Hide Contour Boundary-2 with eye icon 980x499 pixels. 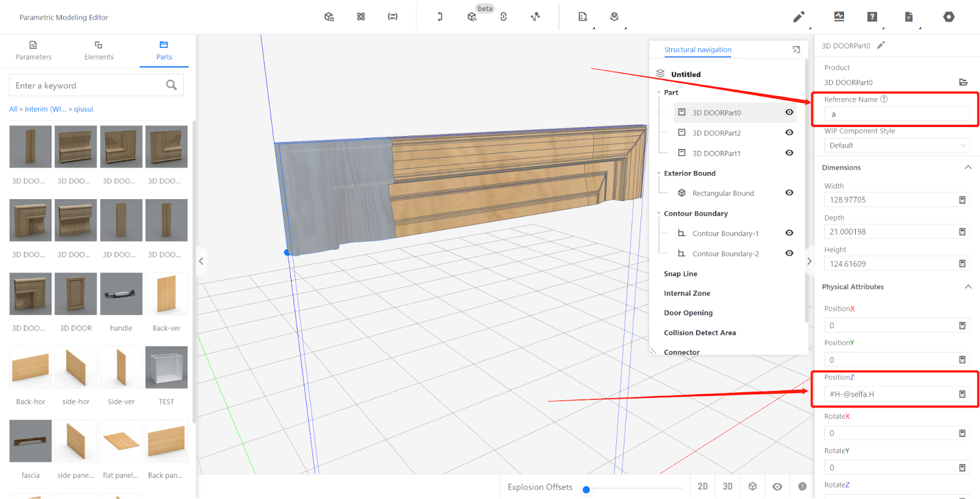click(x=790, y=253)
